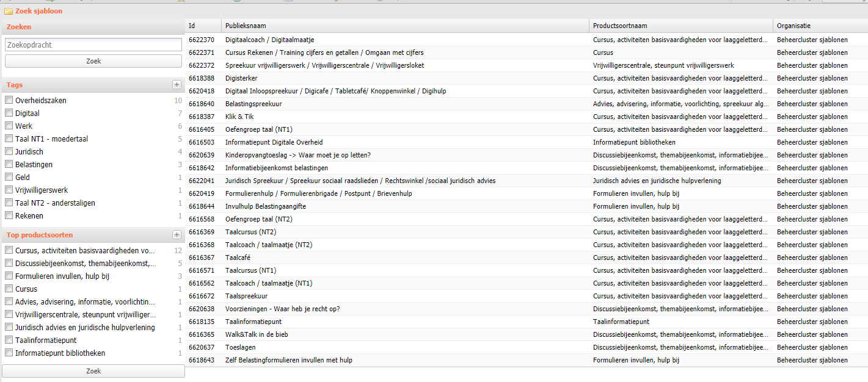The width and height of the screenshot is (868, 382).
Task: Check the Werk tag checkbox
Action: pyautogui.click(x=9, y=126)
